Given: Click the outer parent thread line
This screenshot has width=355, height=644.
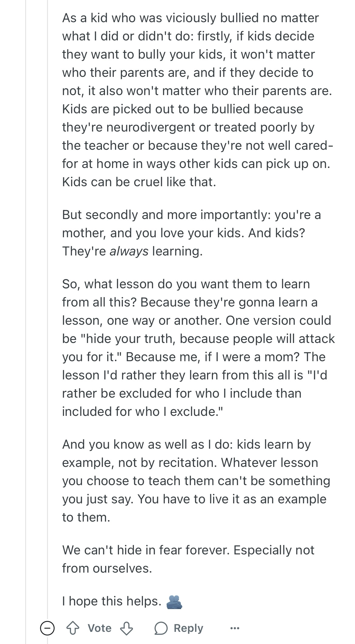Looking at the screenshot, I should (26, 304).
